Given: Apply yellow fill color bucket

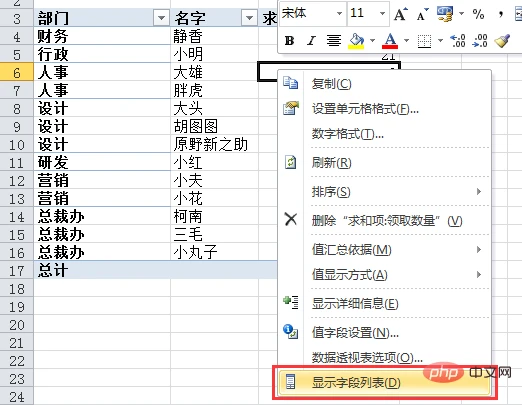Looking at the screenshot, I should click(x=356, y=41).
